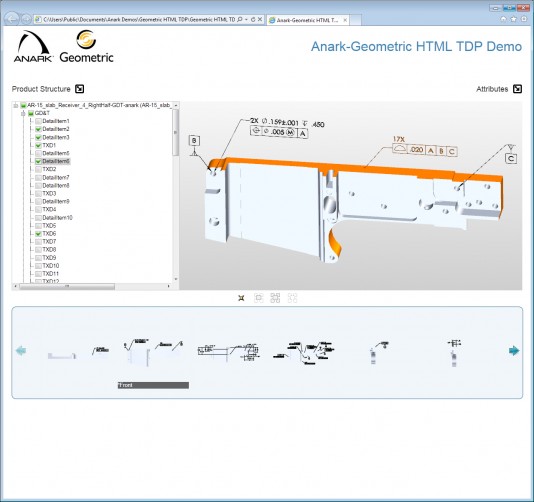This screenshot has height=502, width=534.
Task: Open a new blank browser tab
Action: [355, 20]
